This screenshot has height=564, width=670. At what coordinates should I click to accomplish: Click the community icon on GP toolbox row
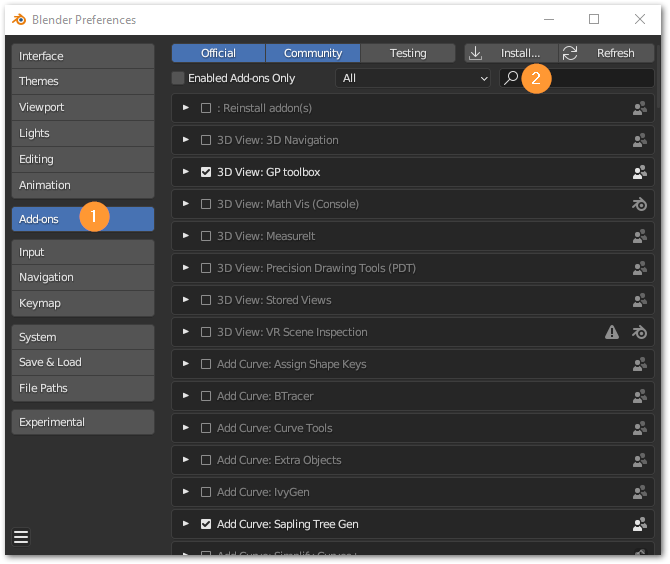[x=640, y=172]
